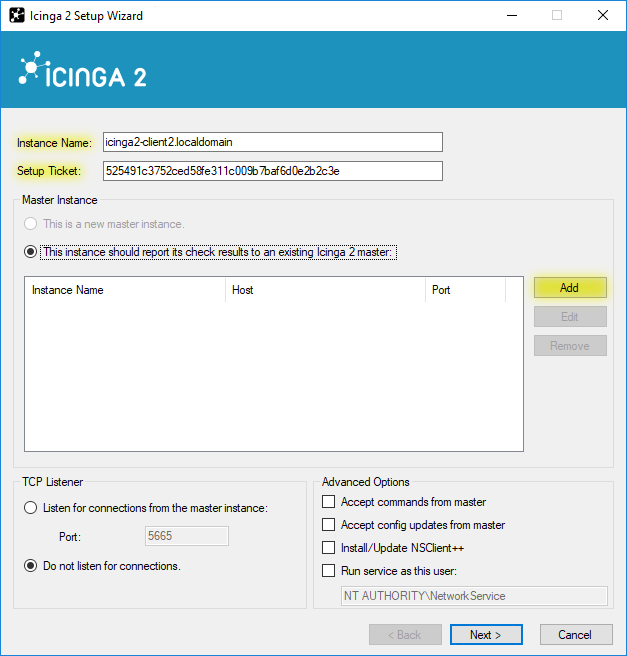
Task: Click the Icinga 2 Setup Wizard title icon
Action: (x=17, y=15)
